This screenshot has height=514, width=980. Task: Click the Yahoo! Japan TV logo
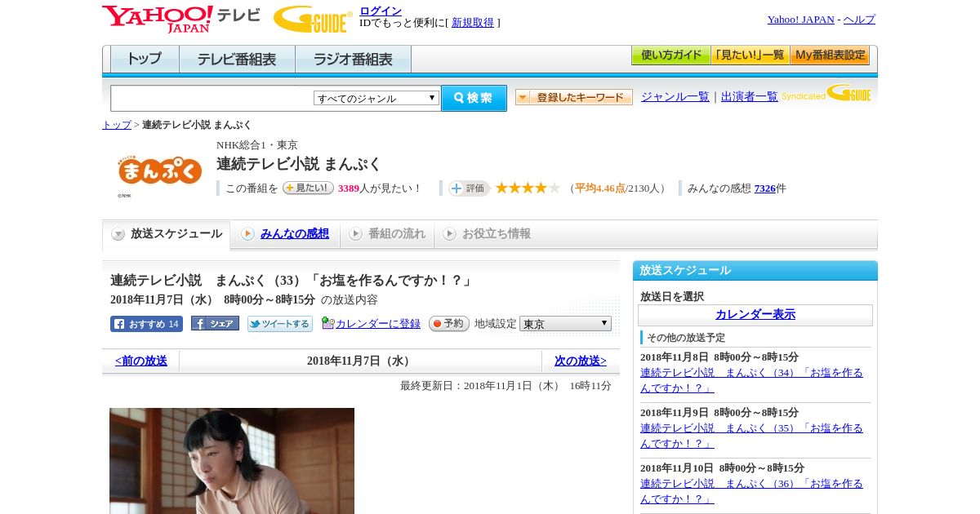181,19
